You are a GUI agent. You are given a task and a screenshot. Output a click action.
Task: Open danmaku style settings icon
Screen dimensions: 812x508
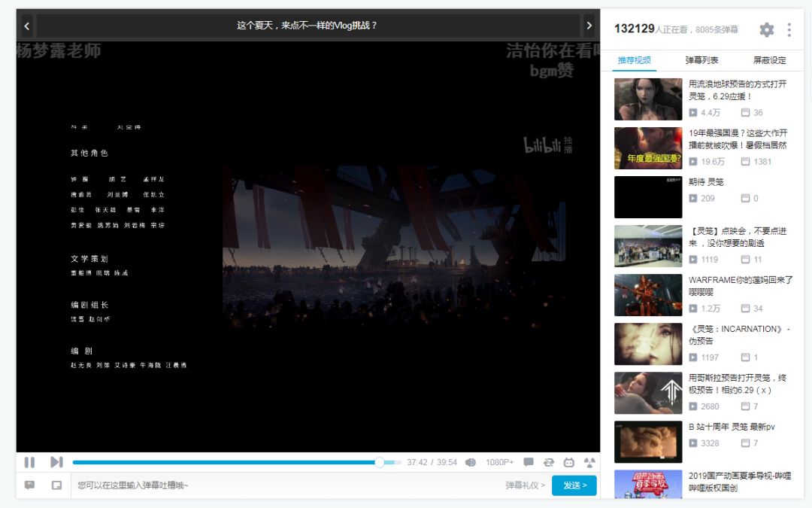coord(29,485)
